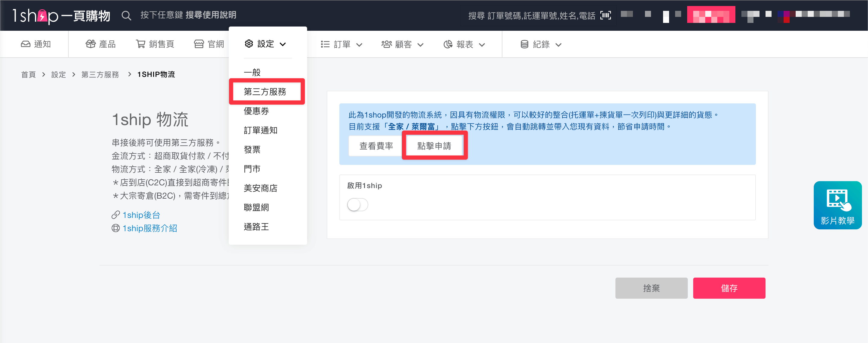Screen dimensions: 868x343
Task: Open the 紀錄 dropdown menu
Action: [541, 45]
